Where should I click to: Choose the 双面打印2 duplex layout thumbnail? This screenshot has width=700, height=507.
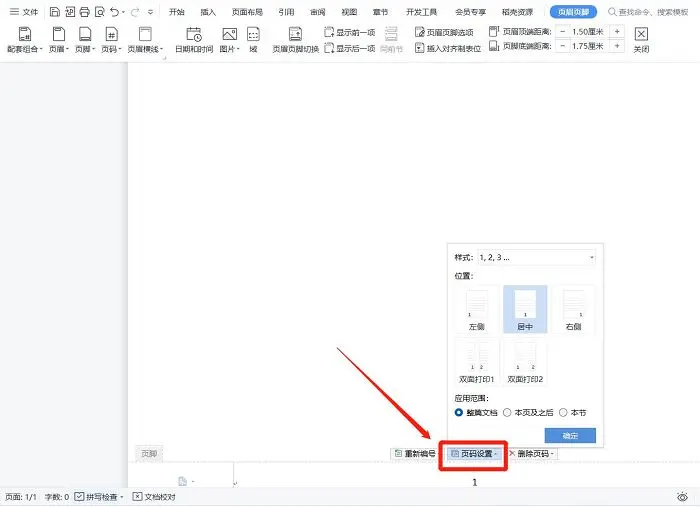tap(525, 362)
